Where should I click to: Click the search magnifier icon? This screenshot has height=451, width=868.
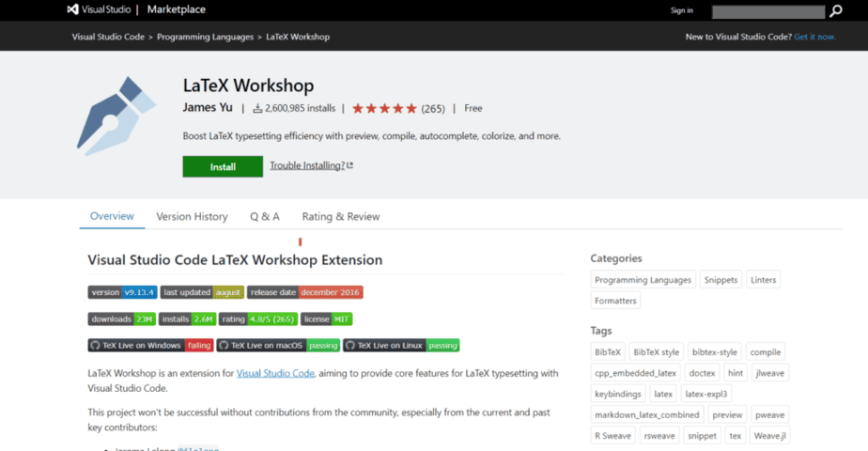click(x=836, y=11)
